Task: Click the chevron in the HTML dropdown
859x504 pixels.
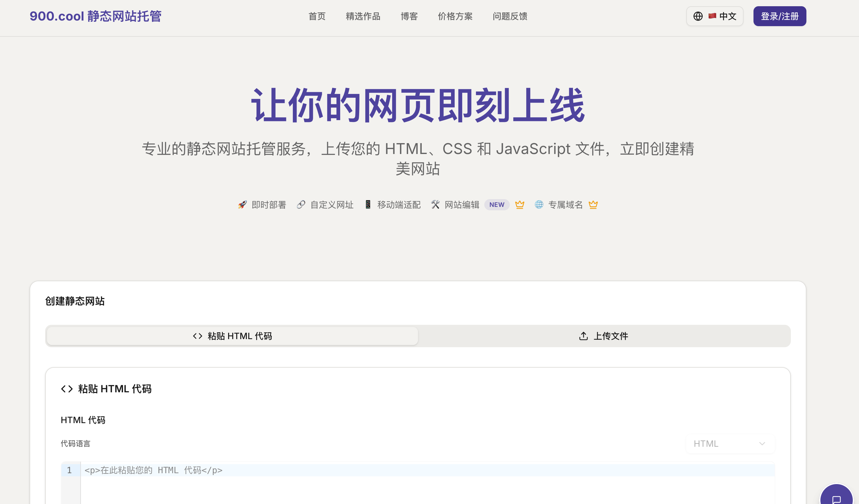Action: (762, 443)
